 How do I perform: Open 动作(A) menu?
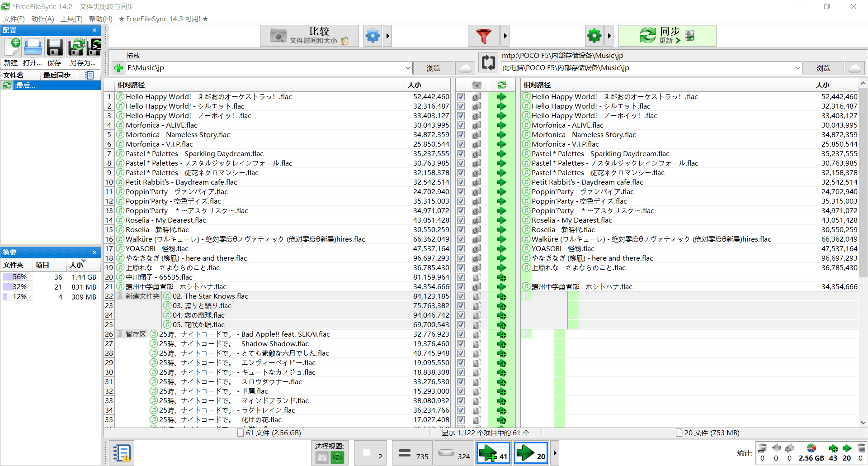pyautogui.click(x=42, y=19)
